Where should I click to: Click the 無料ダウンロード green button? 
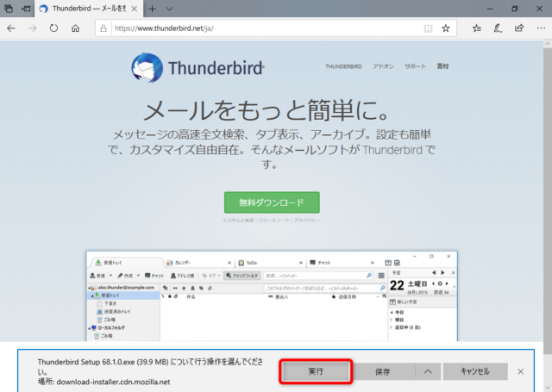pyautogui.click(x=272, y=202)
